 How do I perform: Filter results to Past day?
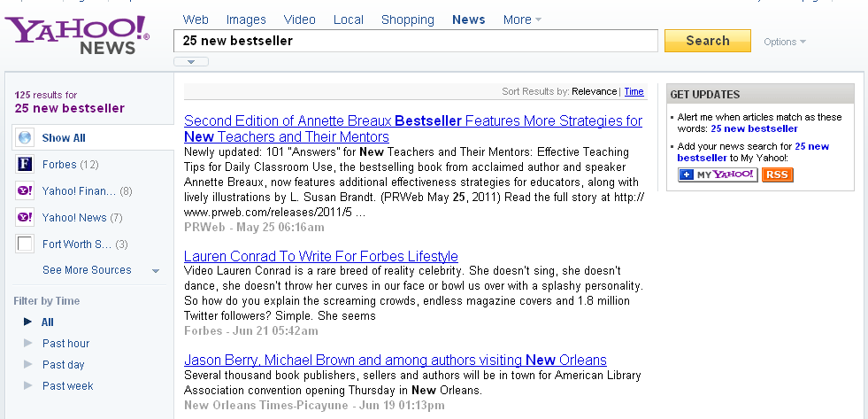tap(64, 365)
